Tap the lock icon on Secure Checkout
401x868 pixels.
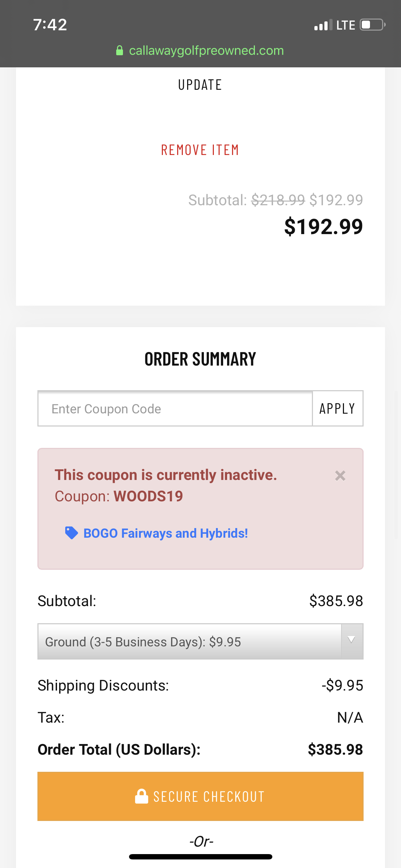(x=142, y=796)
